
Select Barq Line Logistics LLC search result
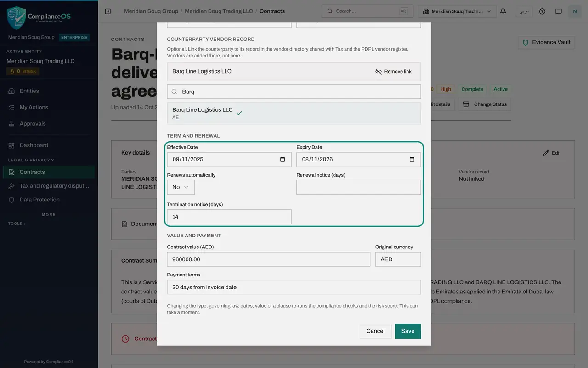294,113
